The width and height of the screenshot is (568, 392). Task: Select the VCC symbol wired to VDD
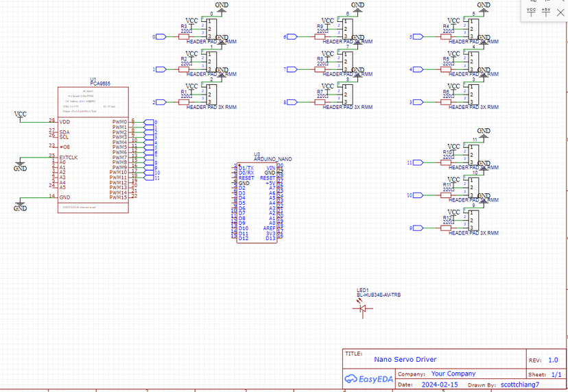coord(21,116)
